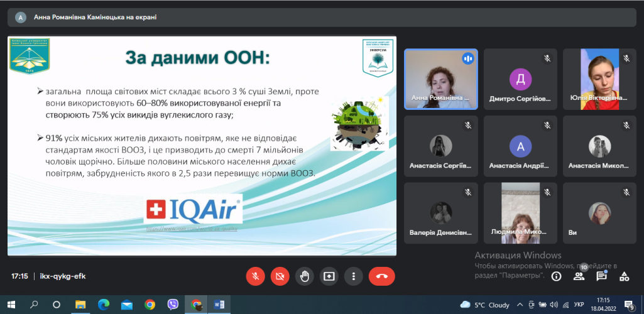Switch to the active Chrome window with avatar
This screenshot has width=644, height=314.
196,305
